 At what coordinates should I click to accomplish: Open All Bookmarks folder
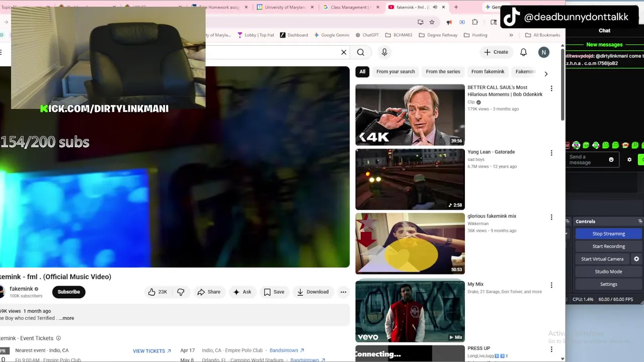pos(542,35)
